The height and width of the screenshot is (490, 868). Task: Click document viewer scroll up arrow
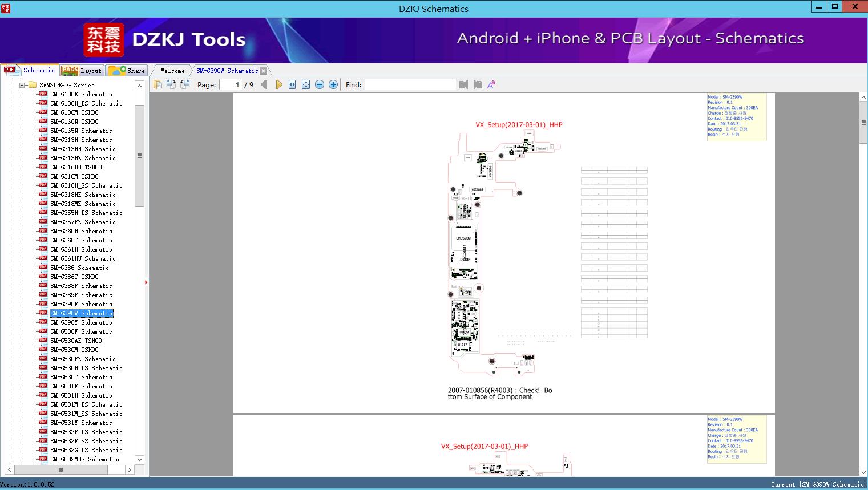863,98
